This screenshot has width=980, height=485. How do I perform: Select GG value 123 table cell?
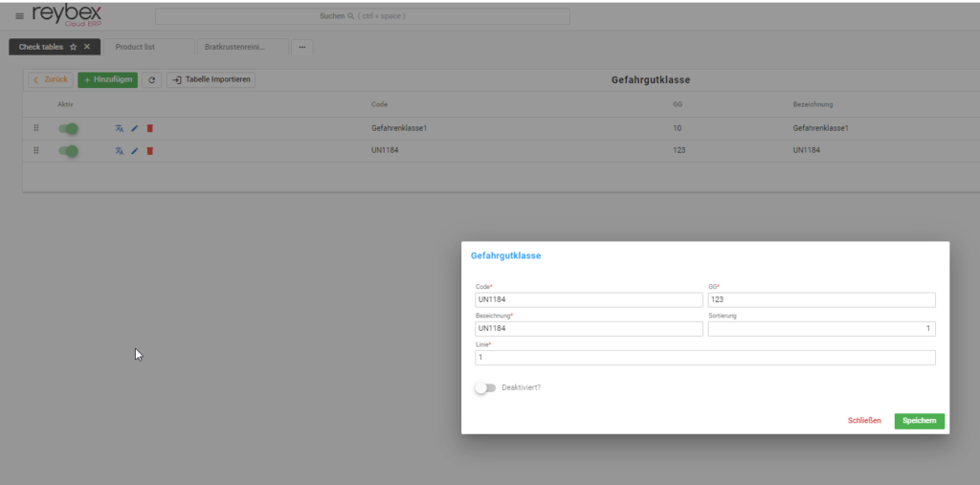pyautogui.click(x=679, y=150)
